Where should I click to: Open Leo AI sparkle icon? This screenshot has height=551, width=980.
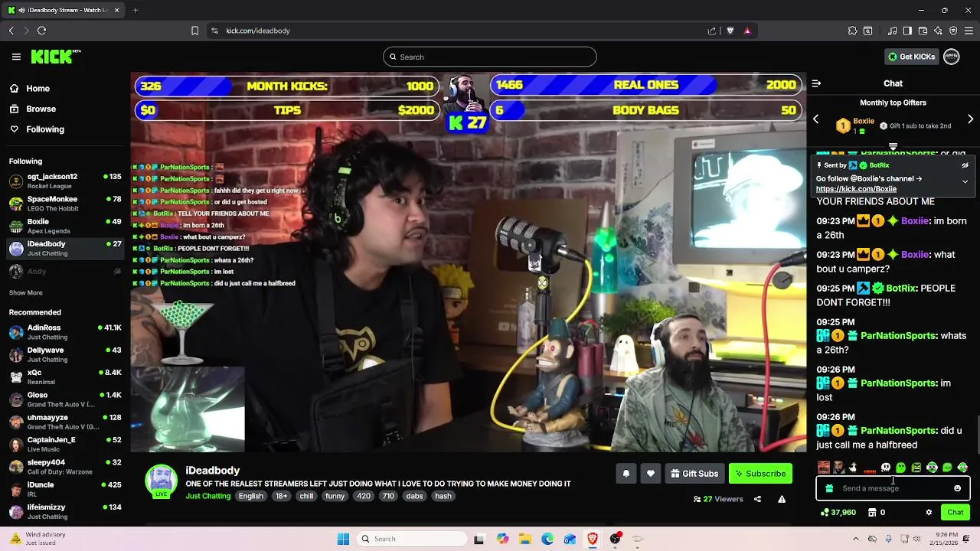pos(938,31)
